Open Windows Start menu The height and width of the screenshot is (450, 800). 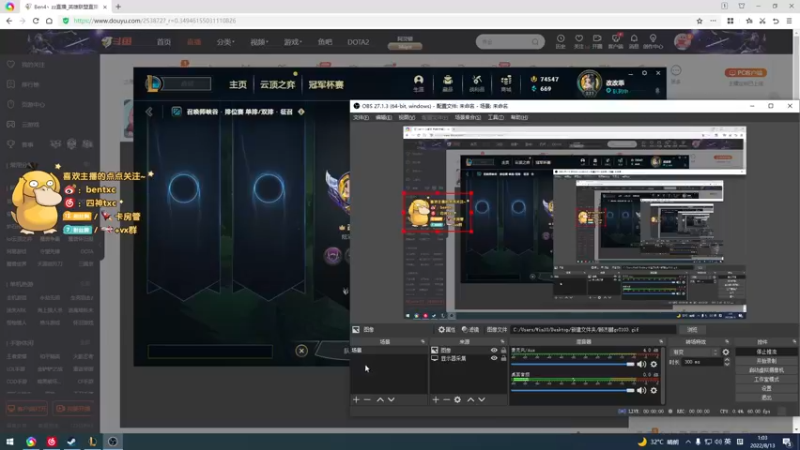(x=10, y=441)
